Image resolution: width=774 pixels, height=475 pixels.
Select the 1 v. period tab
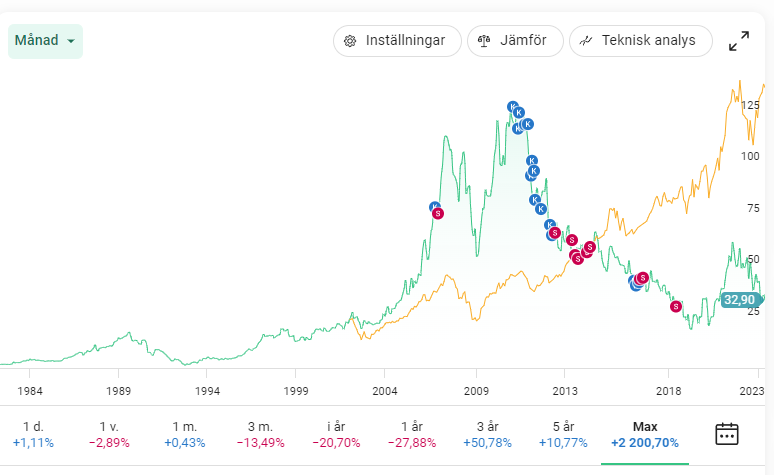(109, 434)
